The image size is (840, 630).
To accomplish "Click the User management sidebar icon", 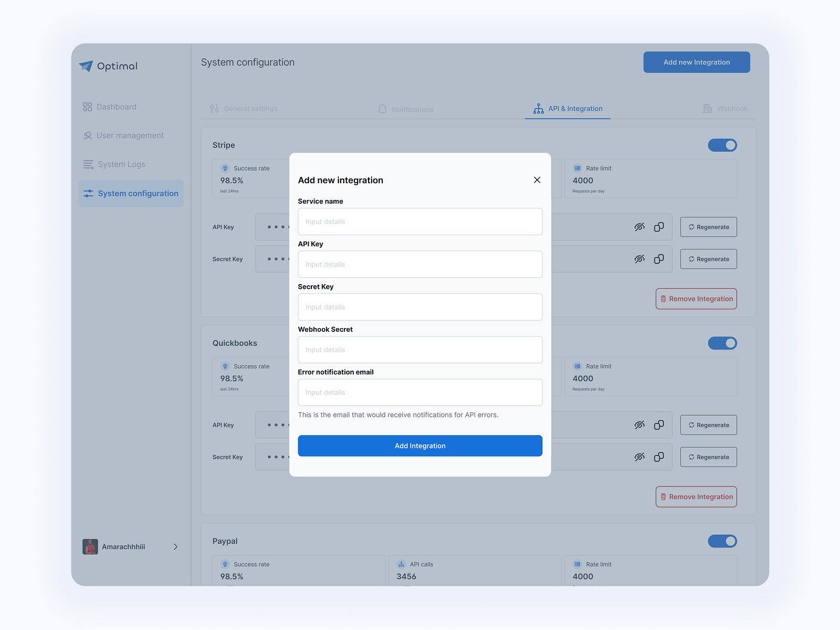I will click(x=87, y=135).
